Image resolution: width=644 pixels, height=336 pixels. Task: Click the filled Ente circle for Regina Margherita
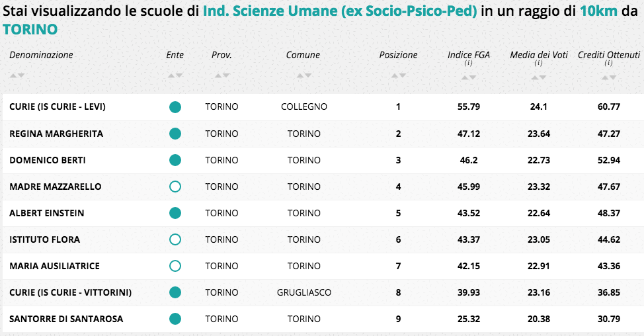[175, 134]
